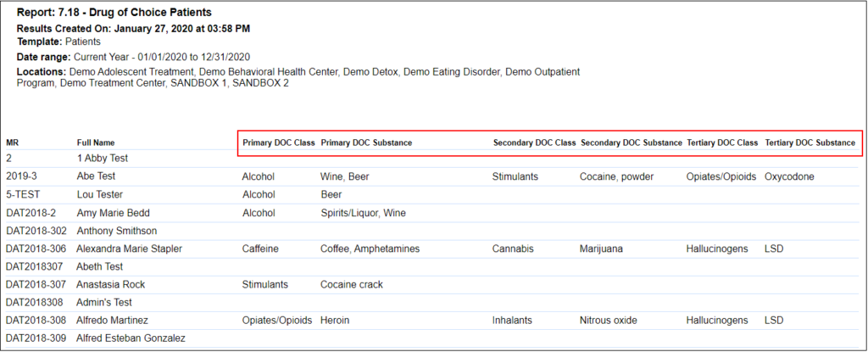
Task: Select the Primary DOC Class column header
Action: pyautogui.click(x=279, y=142)
